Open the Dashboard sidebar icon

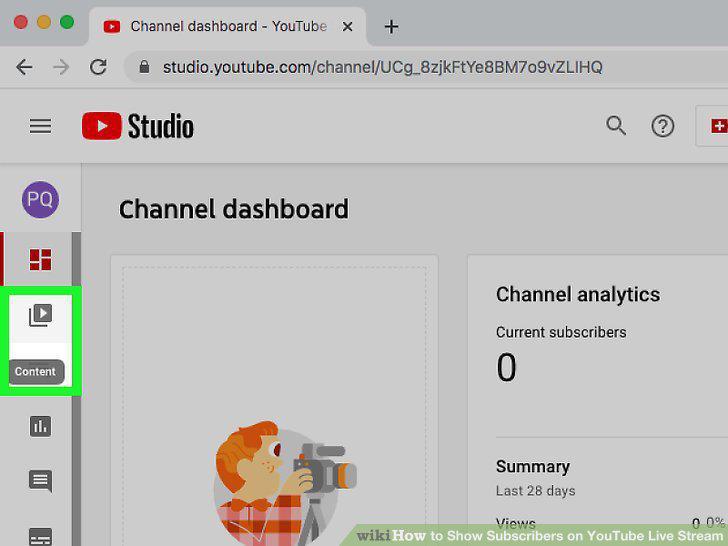tap(40, 260)
